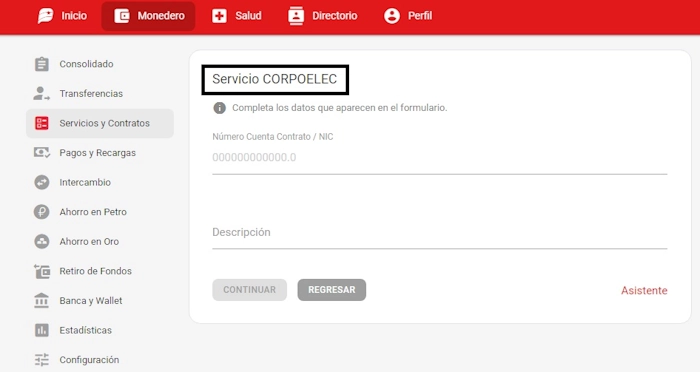The image size is (700, 372).
Task: Focus the Número Cuenta Contrato / NIC field
Action: coord(440,158)
